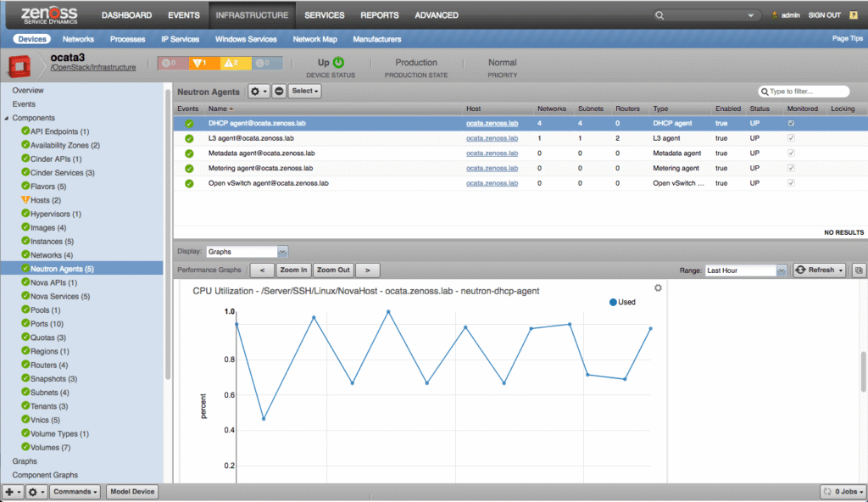Toggle Monitored checkbox for DHCP agent row
The width and height of the screenshot is (868, 502).
click(x=791, y=124)
